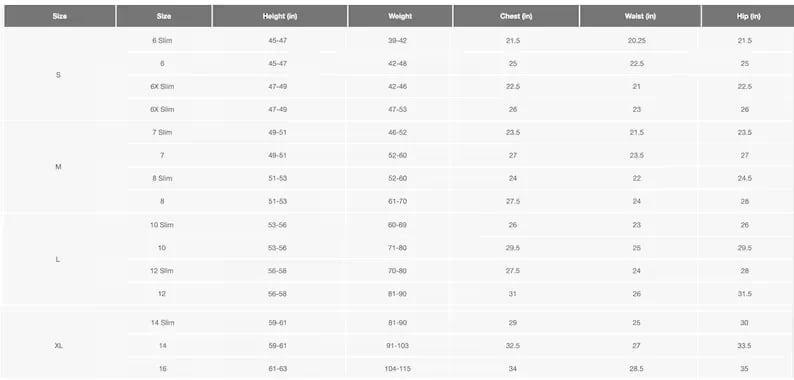Viewport: 794px width, 380px height.
Task: Select the M size group cell
Action: [x=58, y=167]
